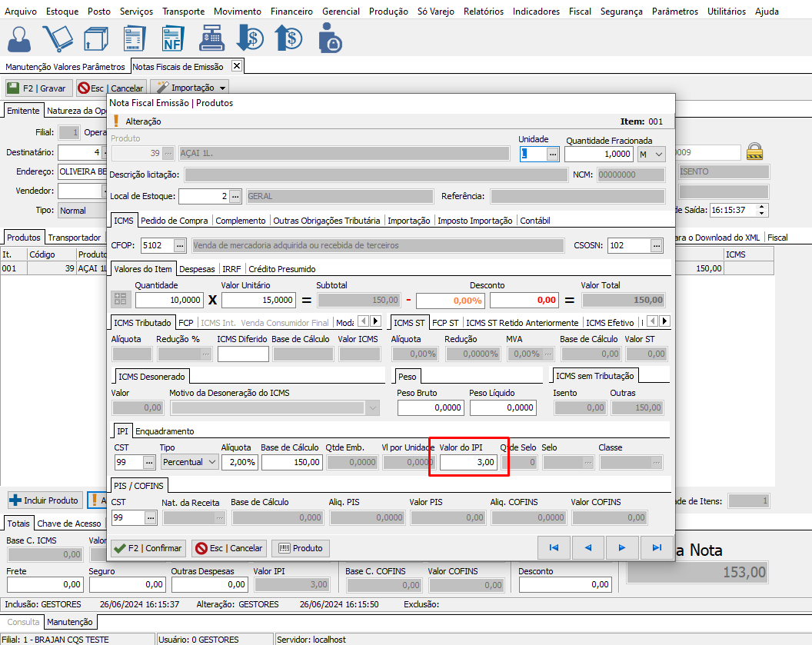812x645 pixels.
Task: Click the NF invoice toolbar icon
Action: [173, 38]
